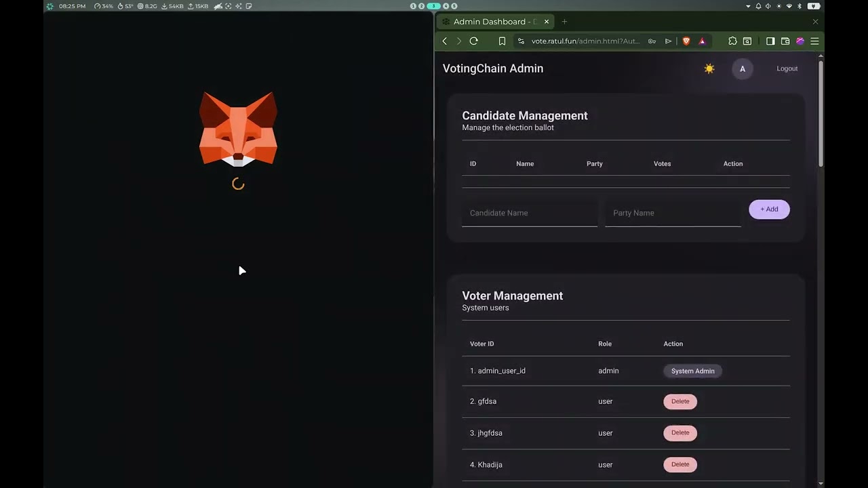Select the '3. jhgfdsa' voter row text
This screenshot has height=488, width=868.
tap(486, 433)
